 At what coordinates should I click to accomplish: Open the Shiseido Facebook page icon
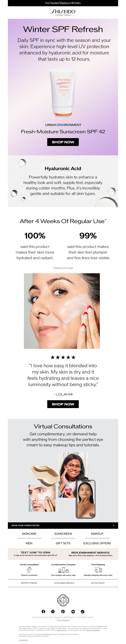click(x=43, y=612)
